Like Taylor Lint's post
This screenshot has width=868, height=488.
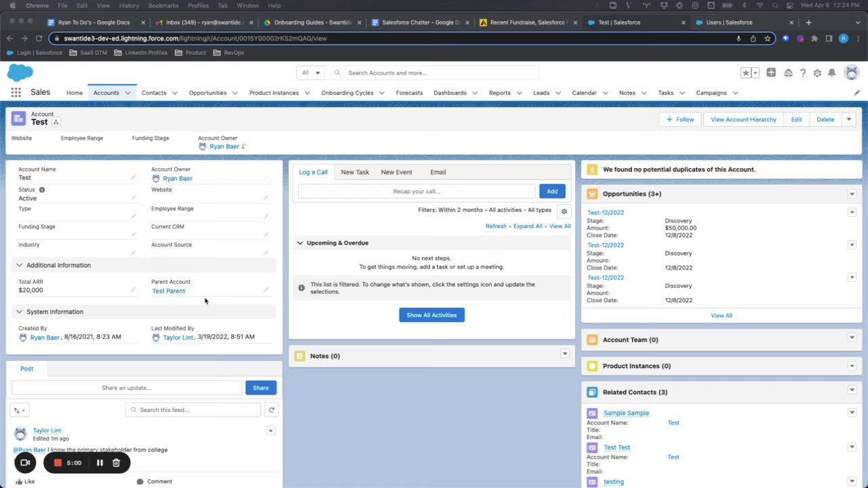pos(24,481)
